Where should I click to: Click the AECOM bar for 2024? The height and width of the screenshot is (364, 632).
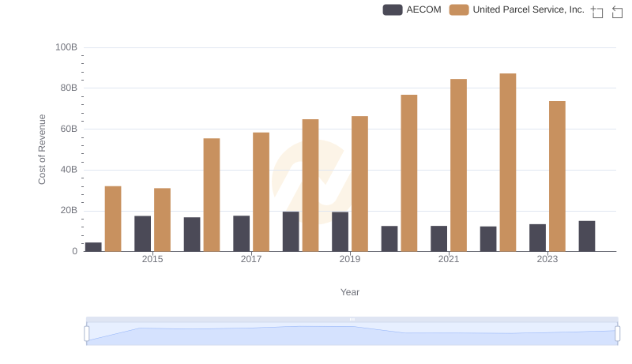pos(587,236)
